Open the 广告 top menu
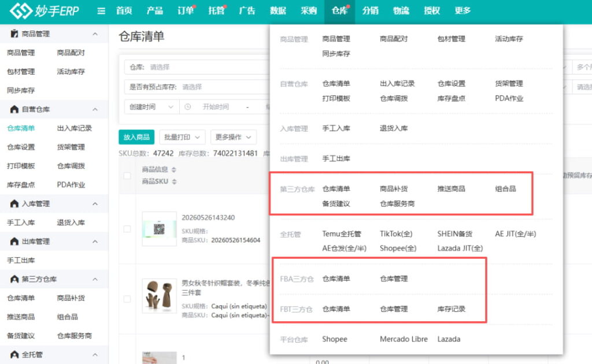This screenshot has height=364, width=592. click(247, 10)
